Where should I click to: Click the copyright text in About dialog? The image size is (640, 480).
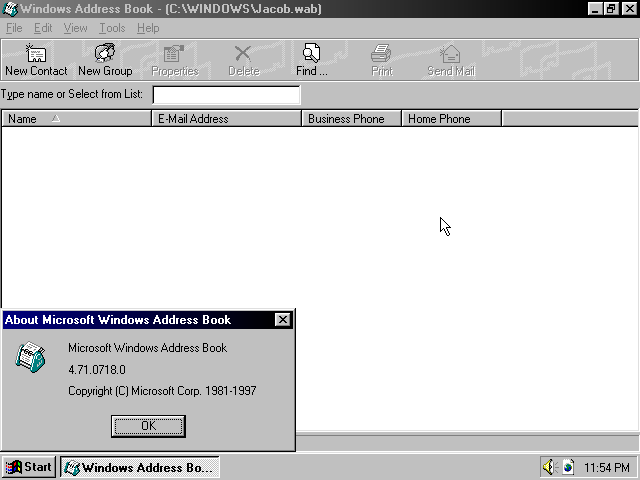(x=162, y=391)
